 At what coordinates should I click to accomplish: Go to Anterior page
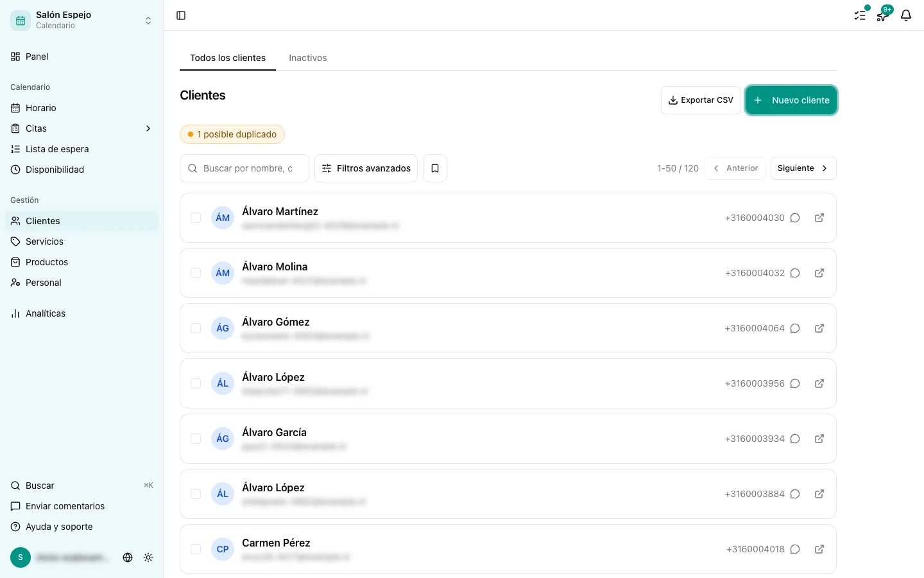[x=735, y=168]
